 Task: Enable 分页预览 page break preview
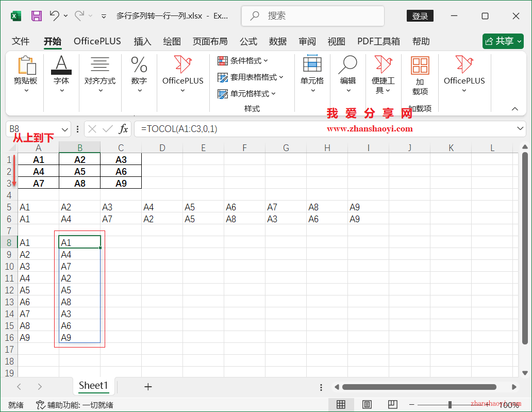pyautogui.click(x=393, y=404)
